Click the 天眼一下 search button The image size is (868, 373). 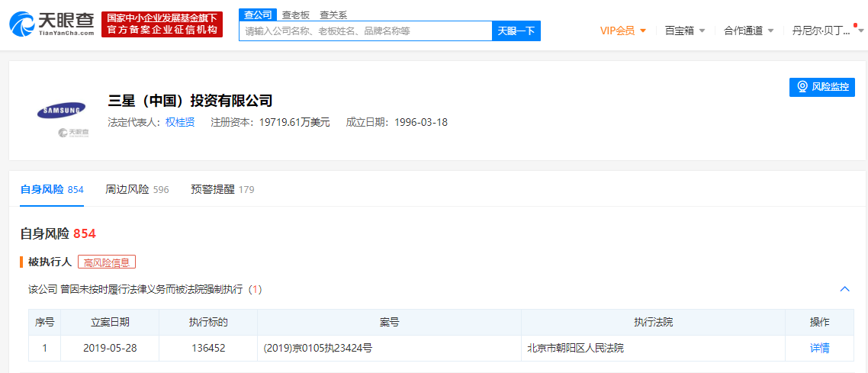[516, 31]
